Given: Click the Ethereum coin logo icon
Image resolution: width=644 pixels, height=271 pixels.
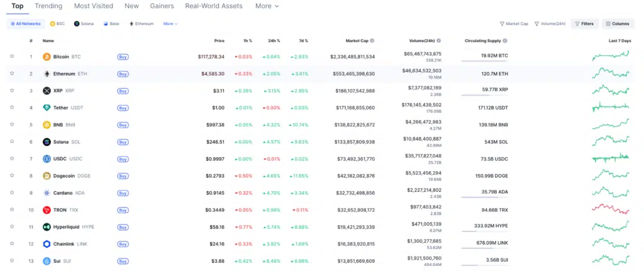Looking at the screenshot, I should click(x=47, y=74).
